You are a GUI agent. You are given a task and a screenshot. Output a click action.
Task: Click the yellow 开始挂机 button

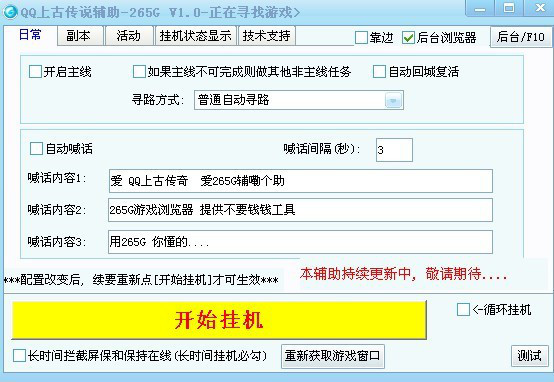219,320
